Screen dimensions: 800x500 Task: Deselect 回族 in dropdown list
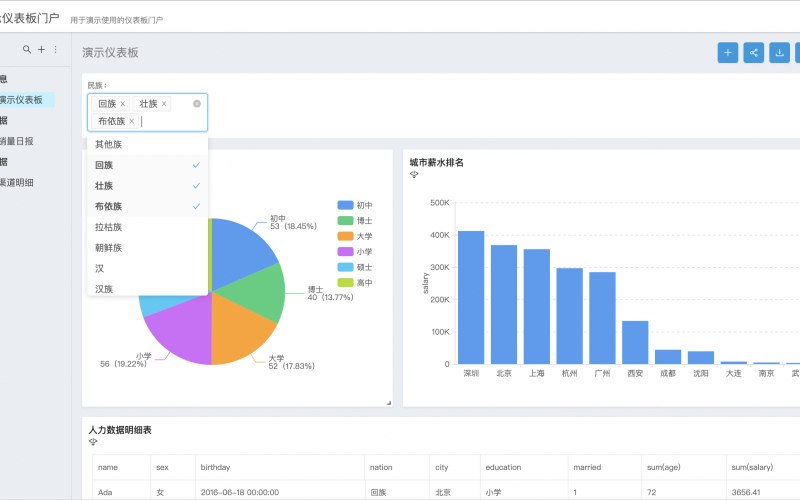[147, 165]
